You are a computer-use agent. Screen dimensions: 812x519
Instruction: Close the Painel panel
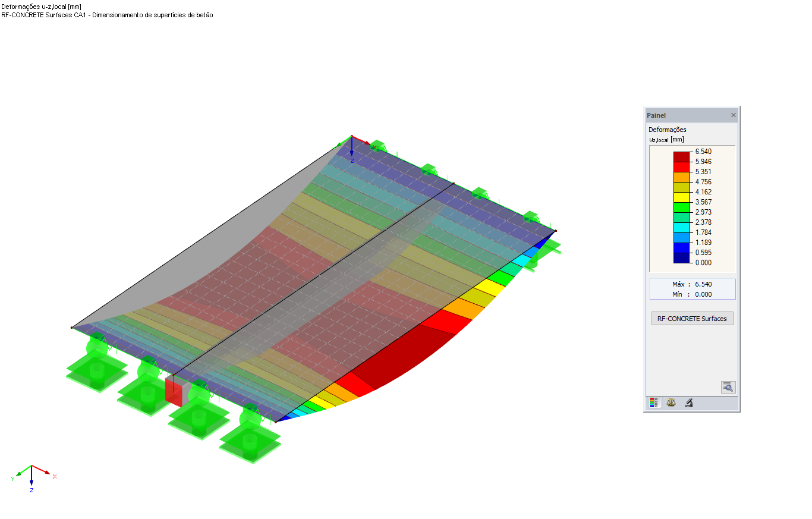[x=734, y=115]
